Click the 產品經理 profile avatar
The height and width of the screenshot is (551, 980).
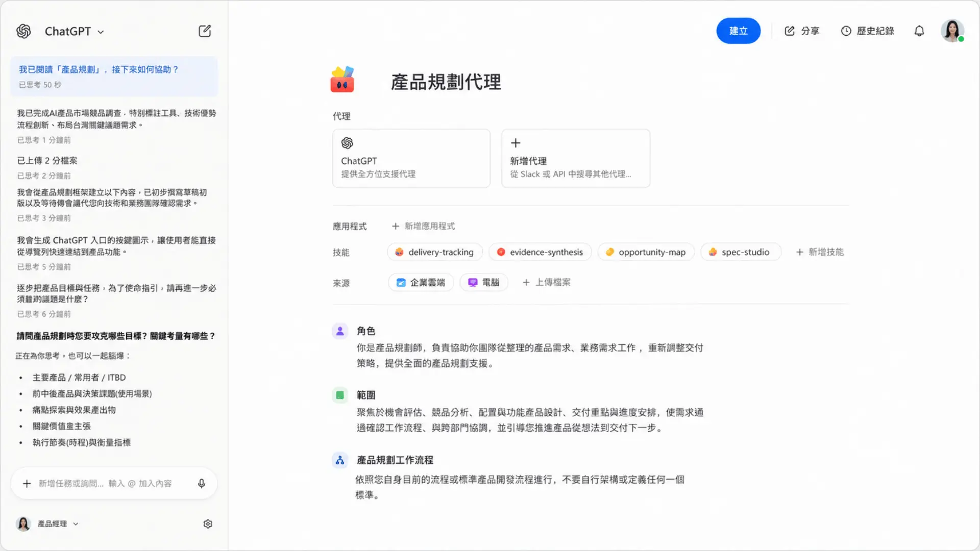(23, 524)
